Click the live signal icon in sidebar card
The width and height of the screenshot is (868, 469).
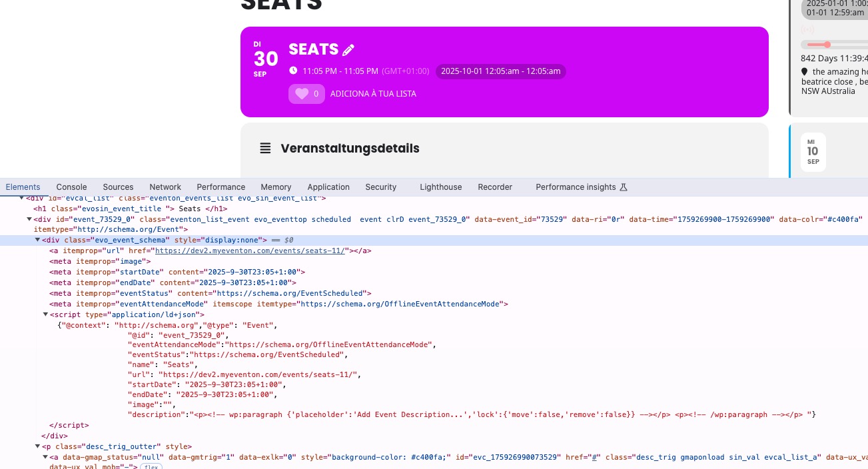(807, 29)
